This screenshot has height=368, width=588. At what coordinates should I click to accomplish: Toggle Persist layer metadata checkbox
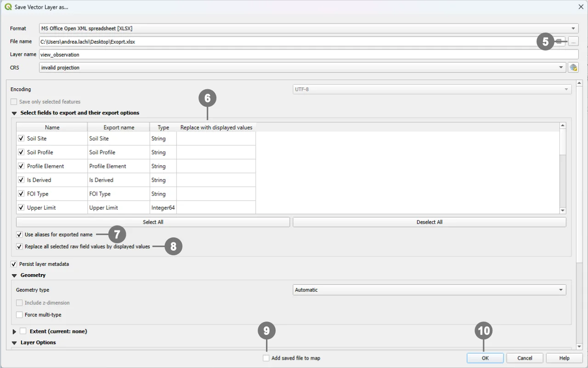(14, 264)
